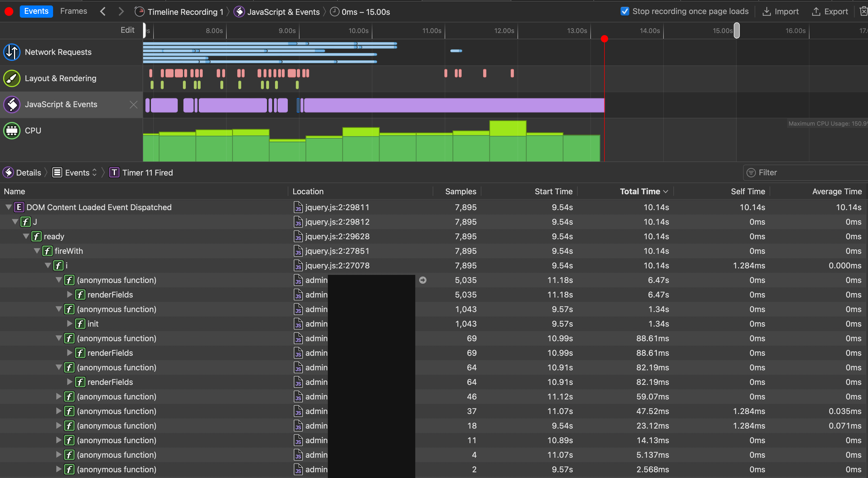This screenshot has width=868, height=478.
Task: Open jquery.js:2:27078 location
Action: click(337, 266)
